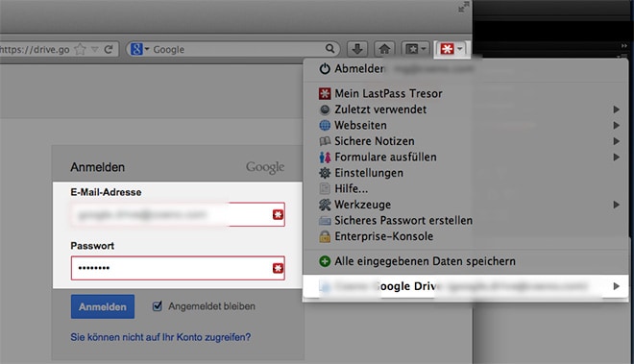
Task: Toggle the Angemeldet bleiben checkbox
Action: (158, 305)
